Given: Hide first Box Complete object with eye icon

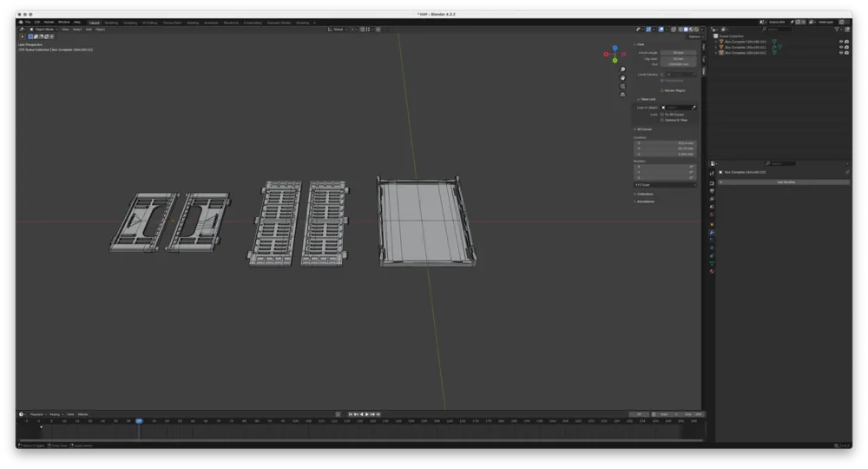Looking at the screenshot, I should 841,42.
